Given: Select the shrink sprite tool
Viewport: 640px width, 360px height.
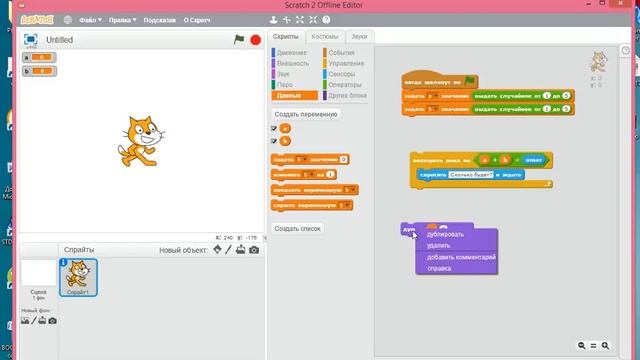Looking at the screenshot, I should click(x=313, y=20).
